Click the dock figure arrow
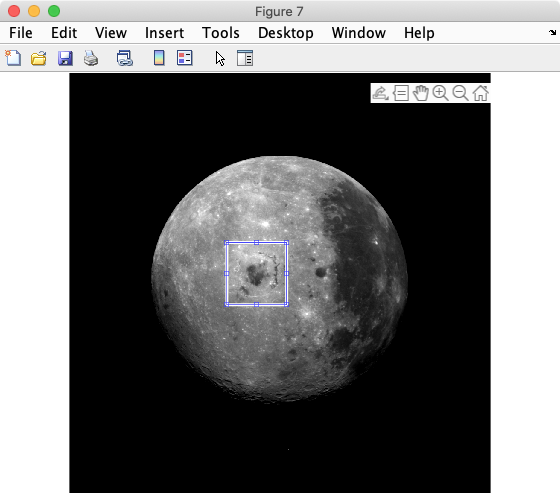 [552, 33]
